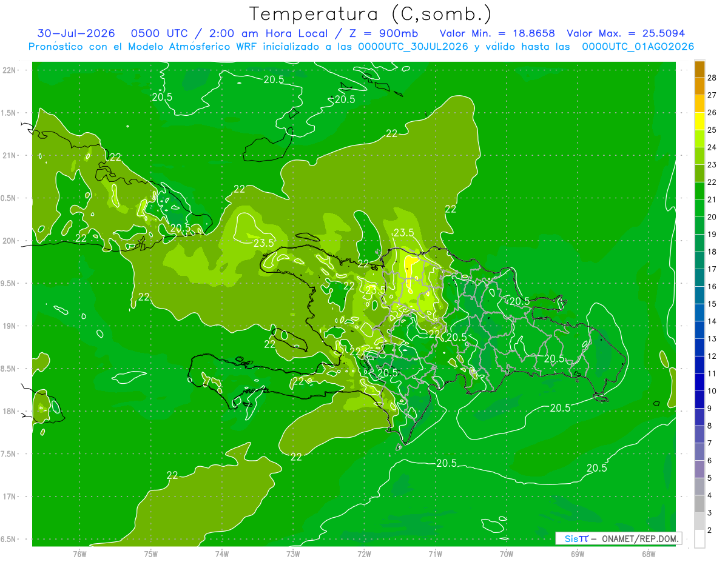The image size is (728, 562).
Task: Click the 69W longitude axis label
Action: tap(578, 554)
